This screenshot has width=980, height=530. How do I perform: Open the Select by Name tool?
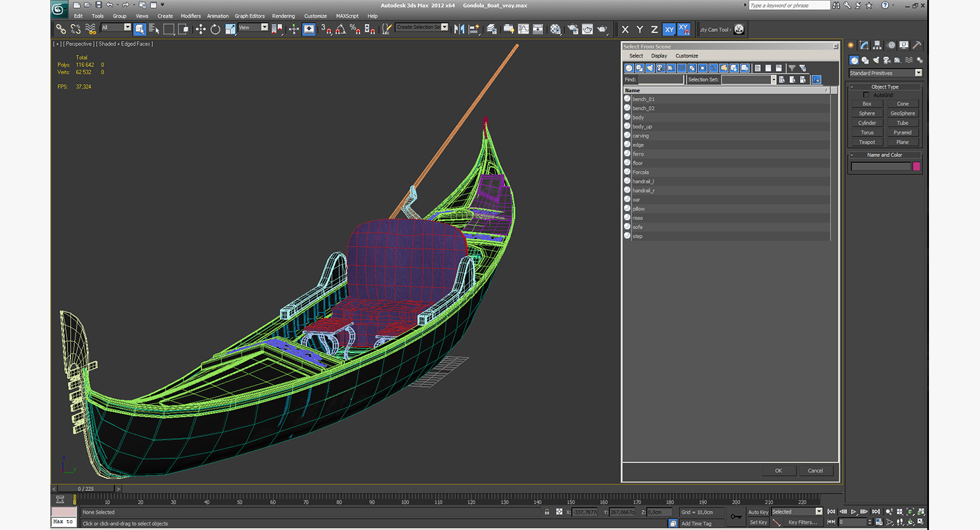(154, 29)
